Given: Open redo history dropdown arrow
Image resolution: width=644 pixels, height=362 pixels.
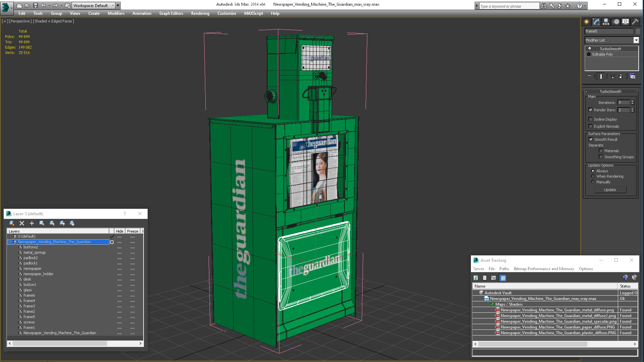Looking at the screenshot, I should (61, 6).
